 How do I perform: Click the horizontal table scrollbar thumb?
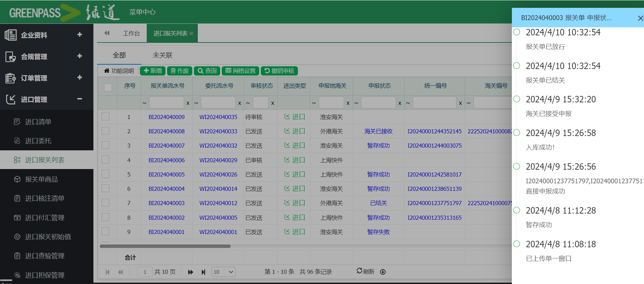pos(165,246)
